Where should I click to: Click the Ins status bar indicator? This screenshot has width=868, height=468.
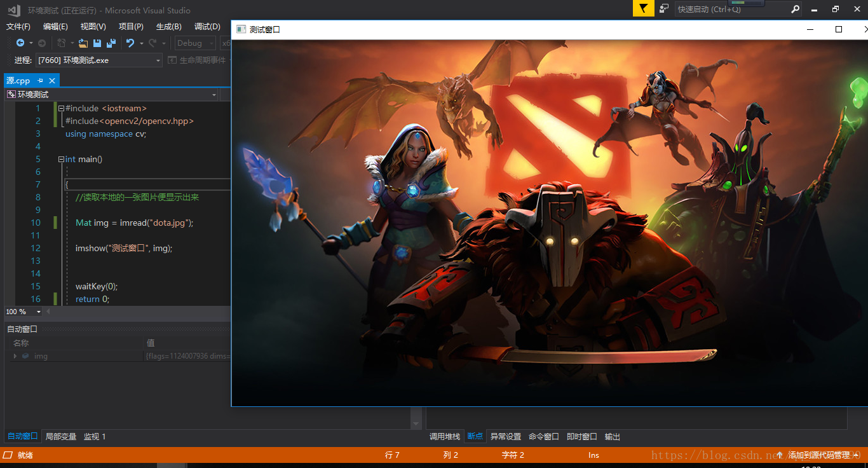coord(593,455)
